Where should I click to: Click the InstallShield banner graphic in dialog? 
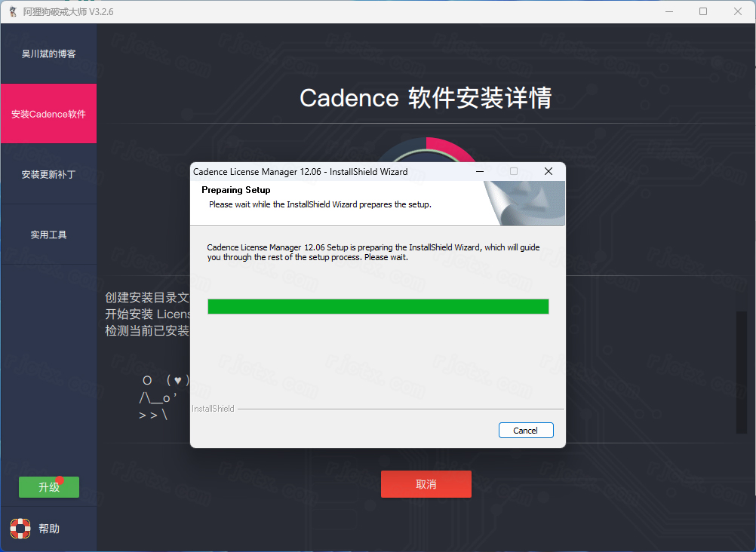(524, 203)
